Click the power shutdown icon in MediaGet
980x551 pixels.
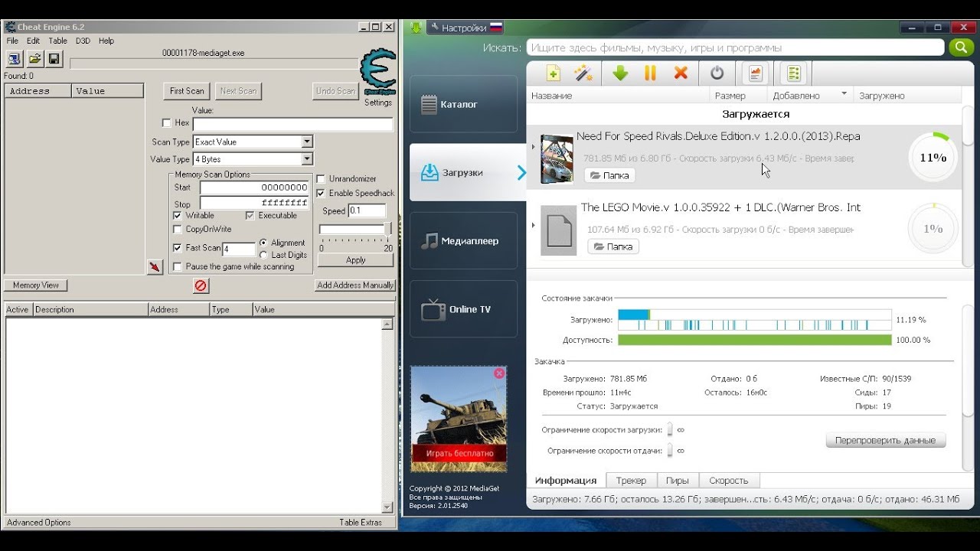pyautogui.click(x=717, y=73)
